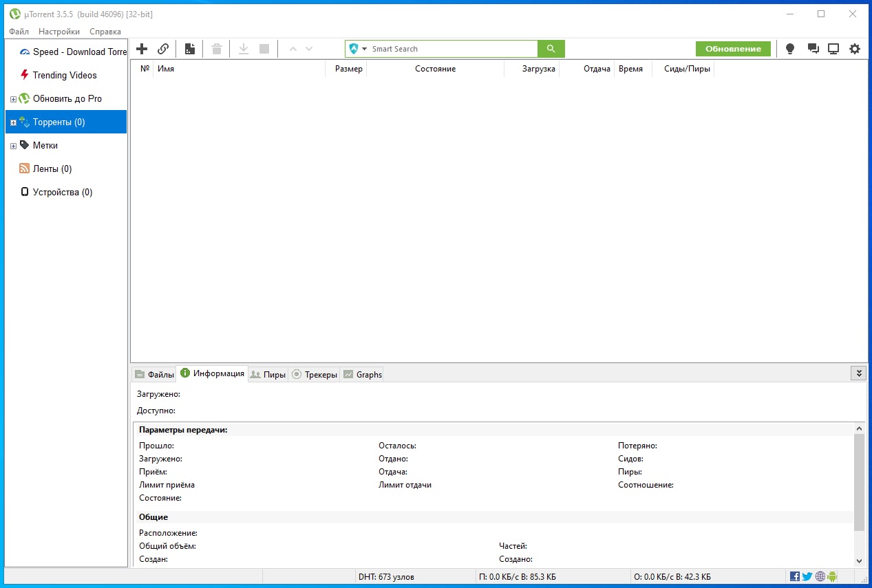Click the remote monitor icon
The width and height of the screenshot is (872, 588).
pyautogui.click(x=833, y=49)
